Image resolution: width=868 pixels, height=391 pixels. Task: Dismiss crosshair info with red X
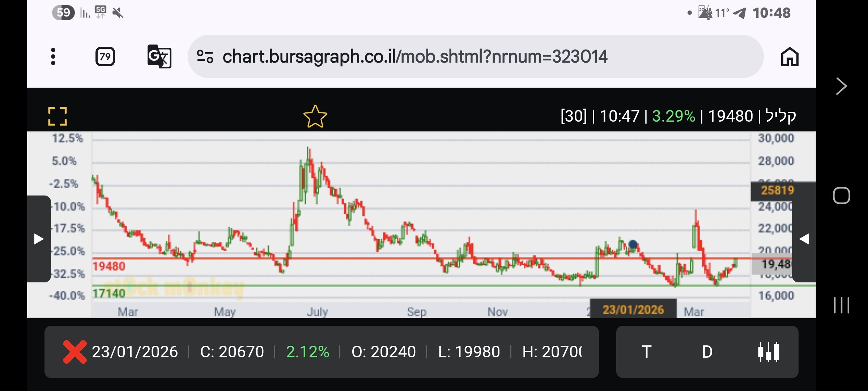pyautogui.click(x=75, y=352)
